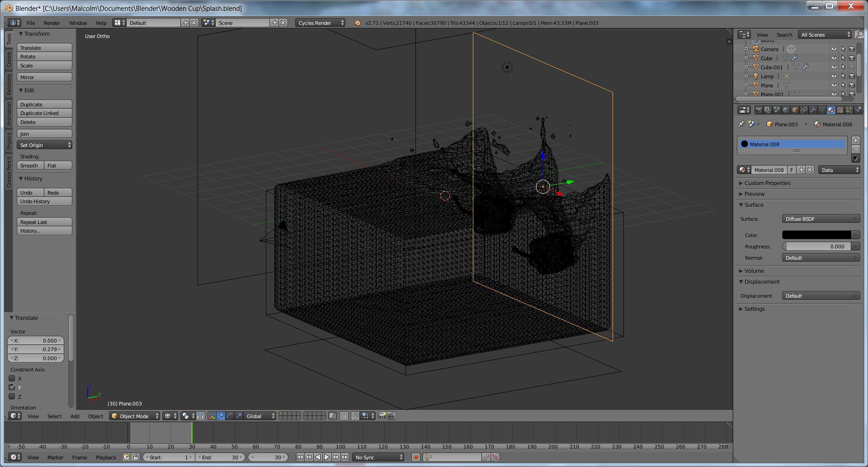Open the Object Data mesh tab
Viewport: 868px width, 467px height.
[x=822, y=110]
